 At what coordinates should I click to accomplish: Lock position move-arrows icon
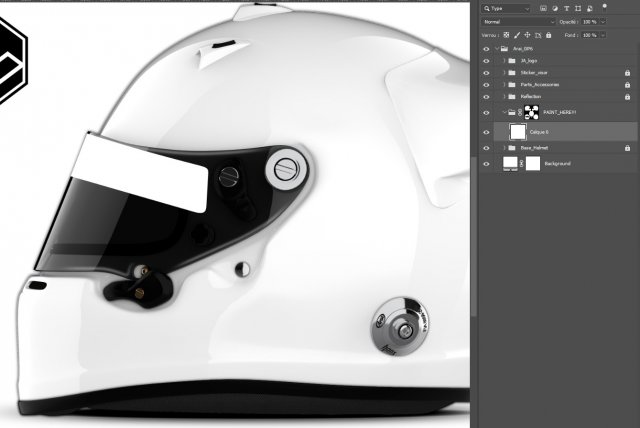point(527,35)
